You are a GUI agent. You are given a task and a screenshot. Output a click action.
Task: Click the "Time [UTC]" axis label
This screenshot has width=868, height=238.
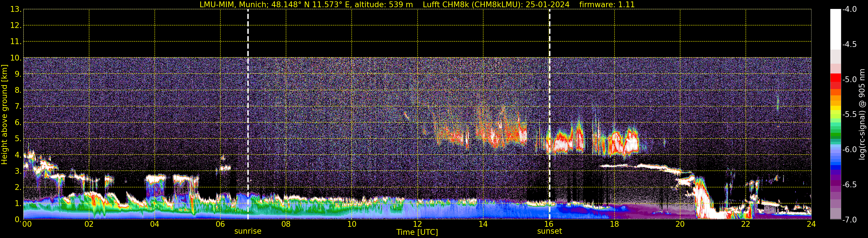417,232
